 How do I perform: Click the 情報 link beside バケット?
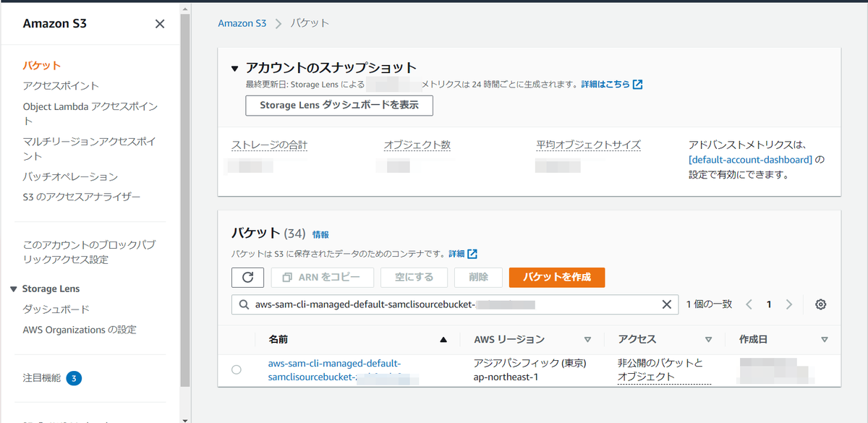320,235
